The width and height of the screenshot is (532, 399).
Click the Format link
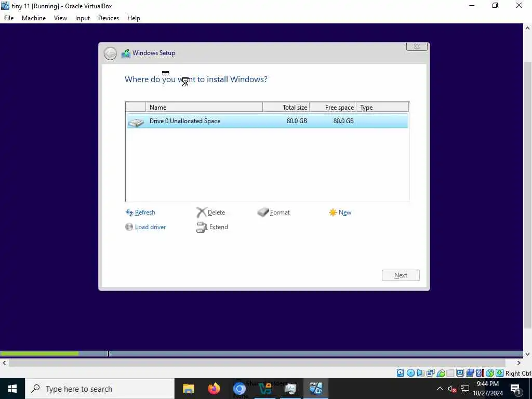click(280, 212)
